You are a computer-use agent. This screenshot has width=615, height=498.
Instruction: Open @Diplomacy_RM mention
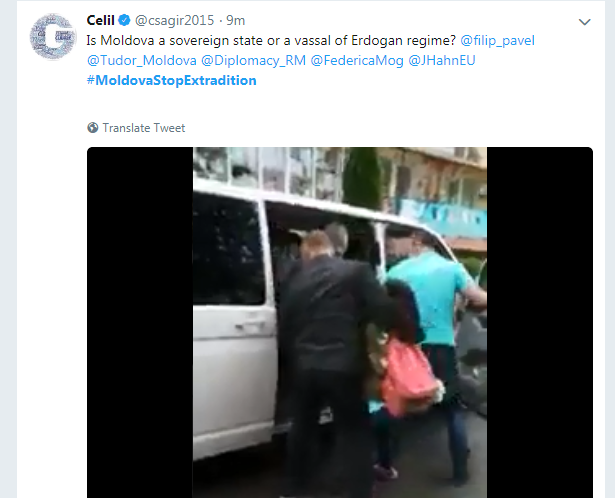point(253,60)
